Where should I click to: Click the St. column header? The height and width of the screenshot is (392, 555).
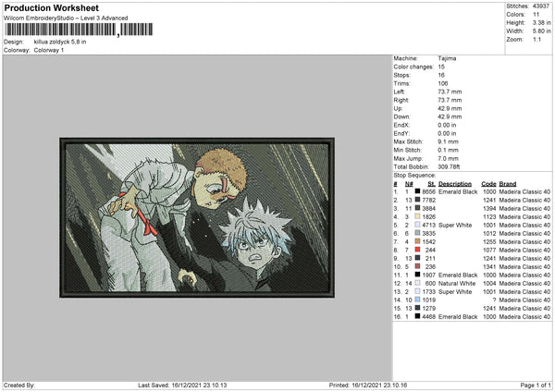point(431,184)
